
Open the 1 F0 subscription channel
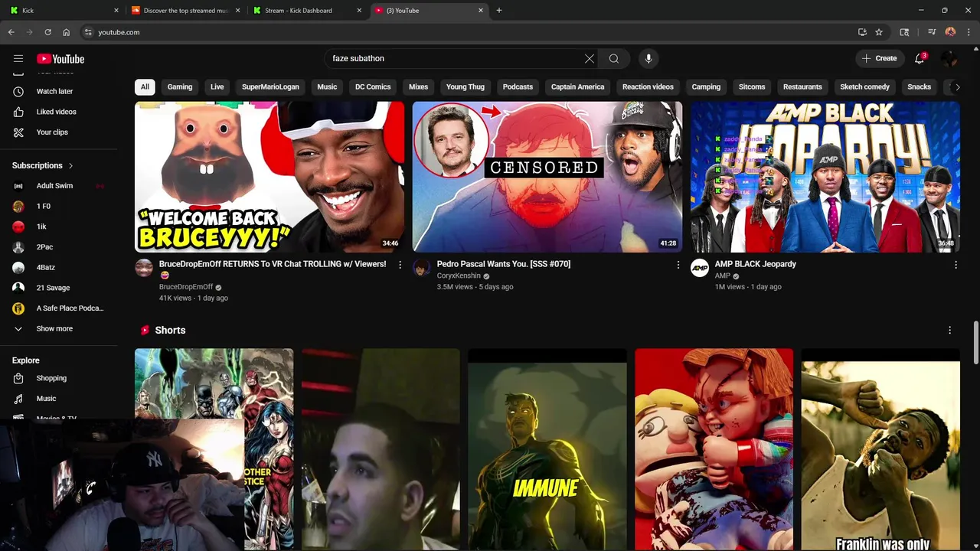44,206
